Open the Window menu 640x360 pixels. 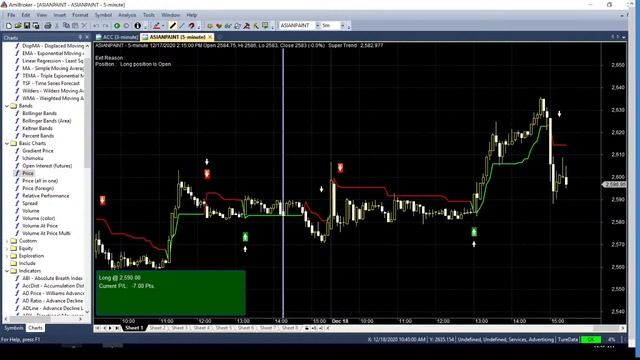pyautogui.click(x=171, y=15)
